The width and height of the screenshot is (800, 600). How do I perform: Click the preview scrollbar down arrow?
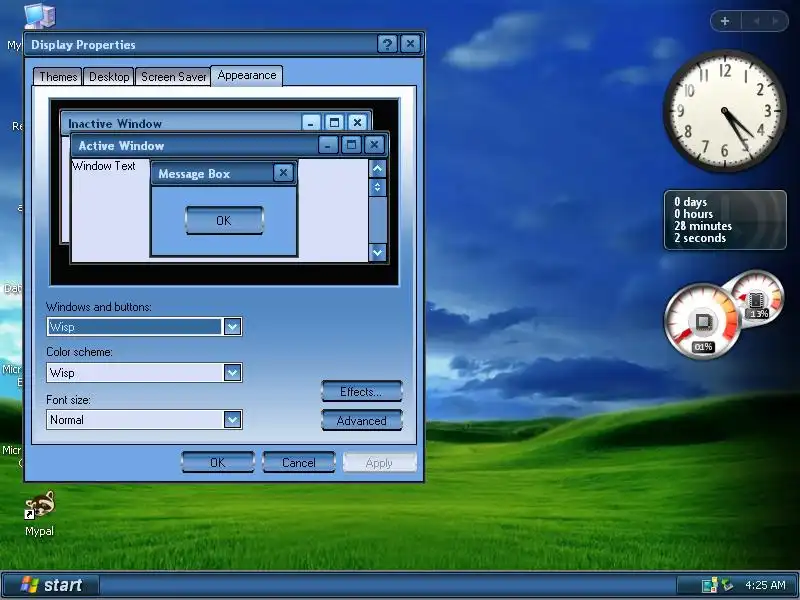click(377, 252)
